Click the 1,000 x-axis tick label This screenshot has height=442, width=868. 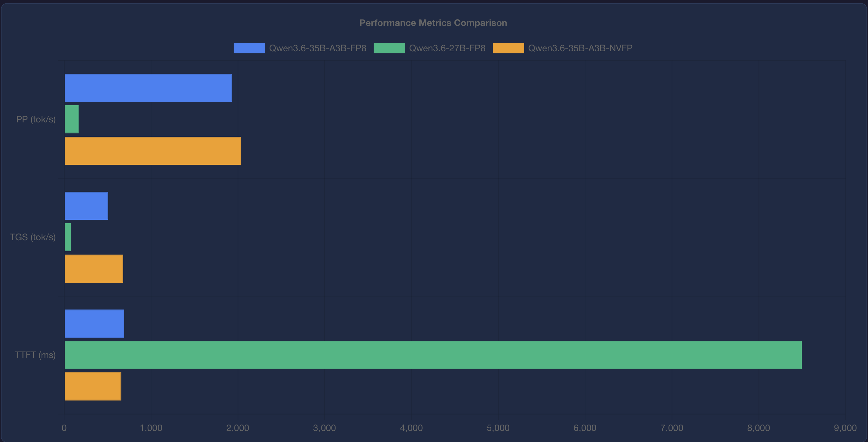pyautogui.click(x=151, y=428)
